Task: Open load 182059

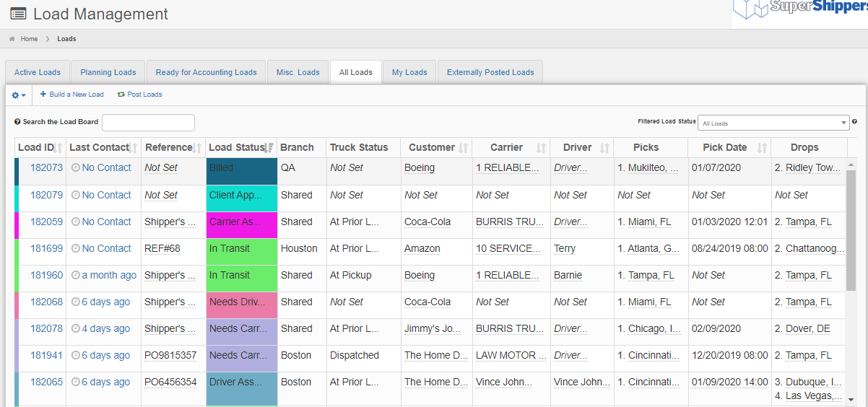Action: pyautogui.click(x=46, y=222)
